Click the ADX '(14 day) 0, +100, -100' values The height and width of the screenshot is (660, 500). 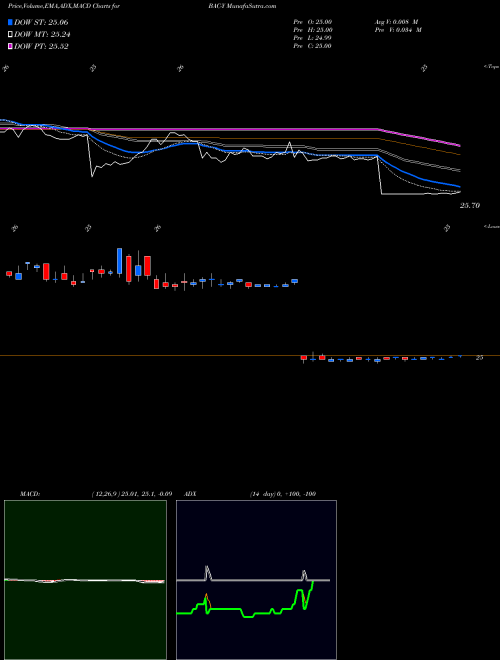coord(283,494)
